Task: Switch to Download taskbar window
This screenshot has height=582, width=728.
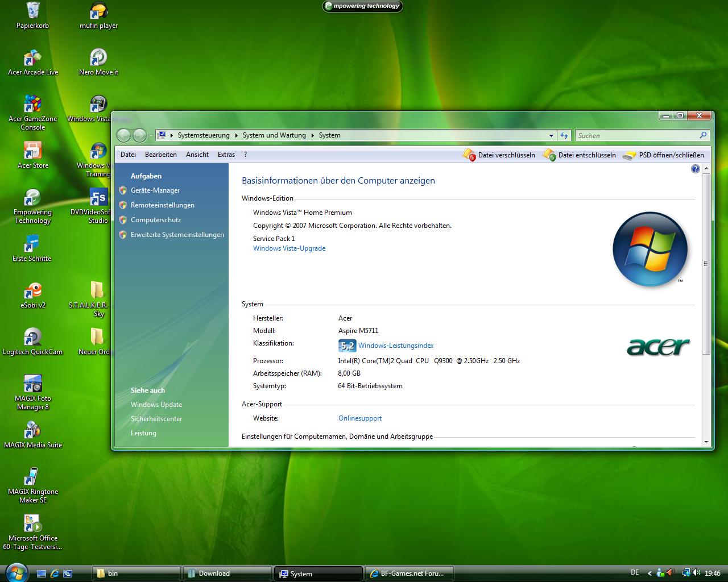Action: 227,573
